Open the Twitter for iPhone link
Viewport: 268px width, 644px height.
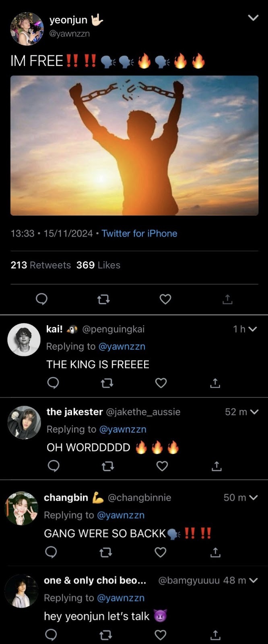(139, 233)
